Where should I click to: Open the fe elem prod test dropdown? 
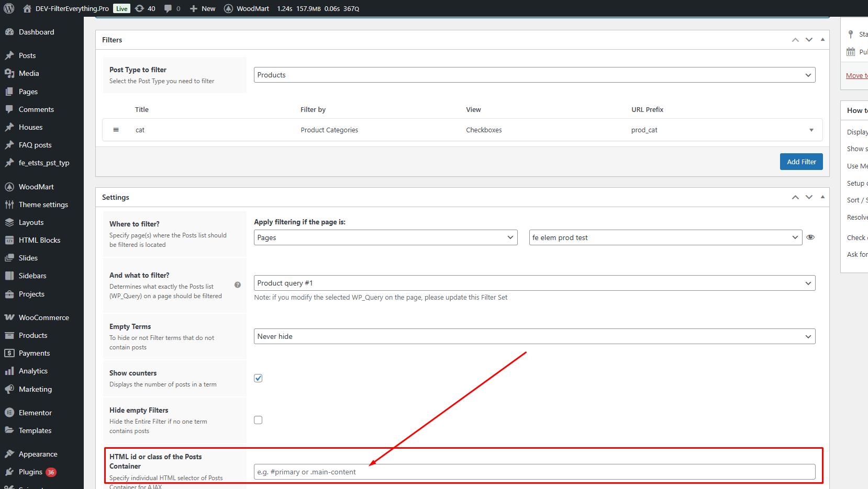point(665,237)
